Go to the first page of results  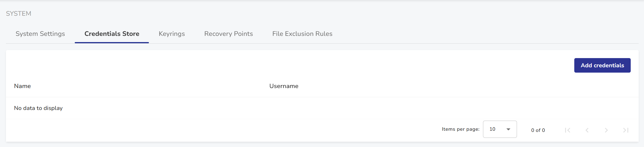567,130
